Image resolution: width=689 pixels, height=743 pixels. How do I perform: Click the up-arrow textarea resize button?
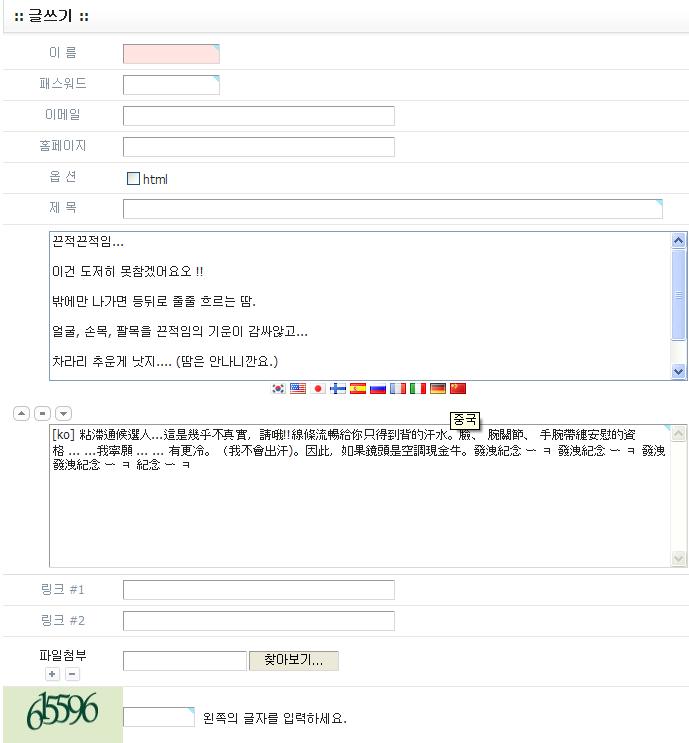21,414
